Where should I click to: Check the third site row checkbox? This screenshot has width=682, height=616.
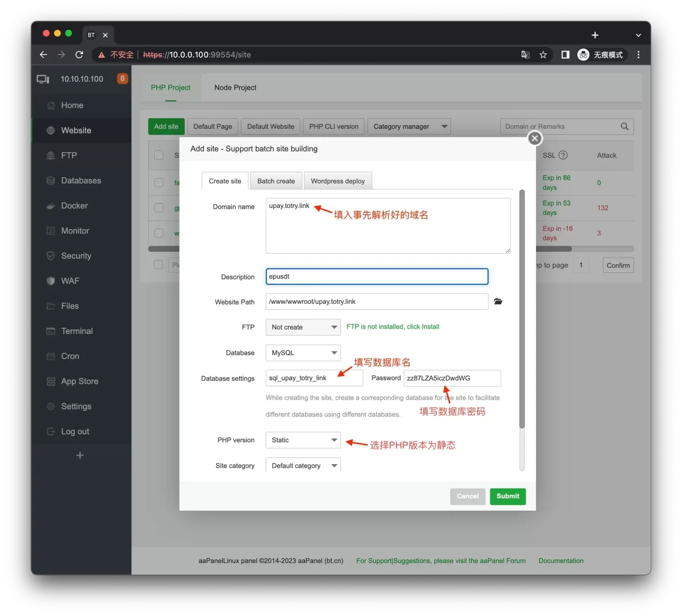159,233
